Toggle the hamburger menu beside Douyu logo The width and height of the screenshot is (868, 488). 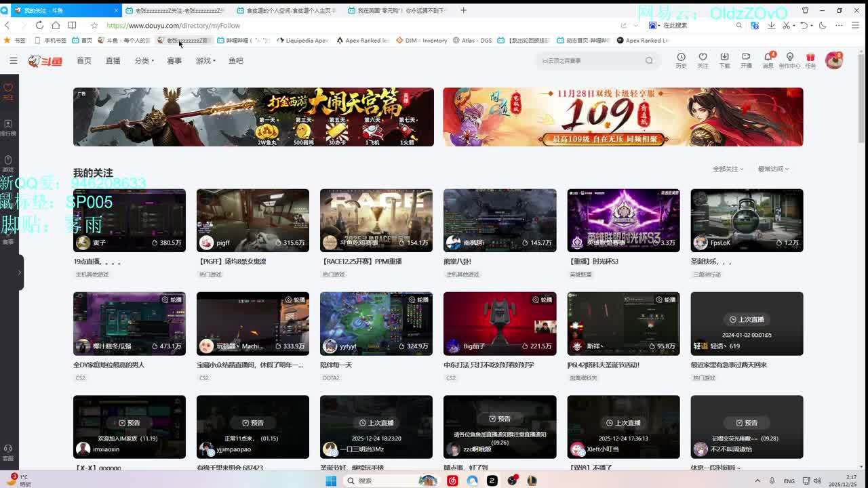(x=13, y=60)
